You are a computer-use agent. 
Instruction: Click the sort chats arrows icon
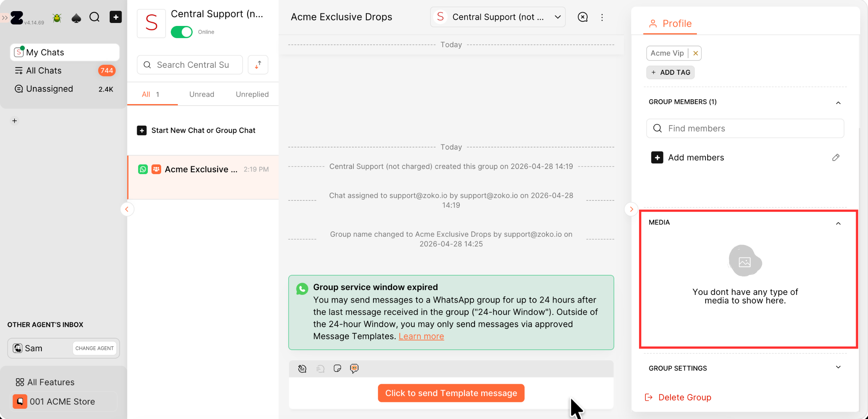coord(258,65)
